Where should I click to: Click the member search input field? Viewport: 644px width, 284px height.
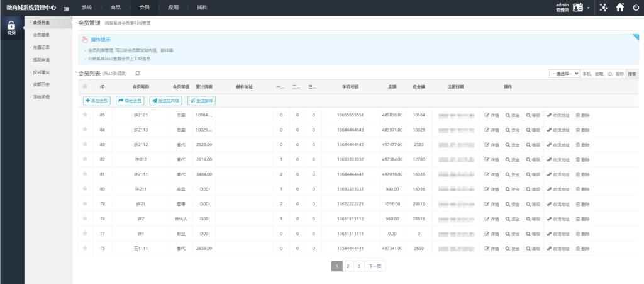603,74
